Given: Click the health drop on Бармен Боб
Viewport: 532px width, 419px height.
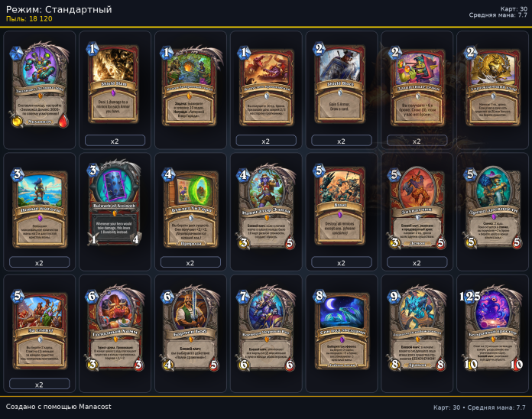Looking at the screenshot, I should point(214,365).
